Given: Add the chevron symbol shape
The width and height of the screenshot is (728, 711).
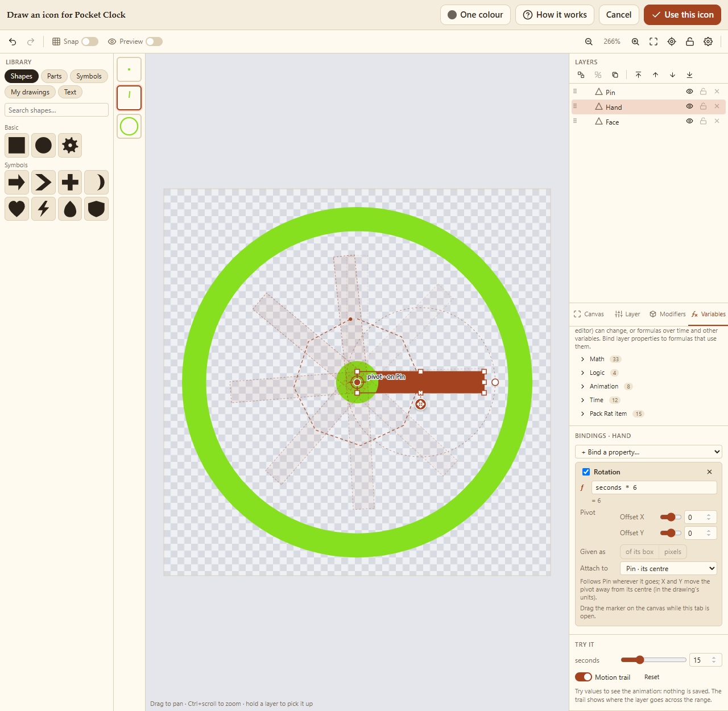Looking at the screenshot, I should tap(43, 183).
